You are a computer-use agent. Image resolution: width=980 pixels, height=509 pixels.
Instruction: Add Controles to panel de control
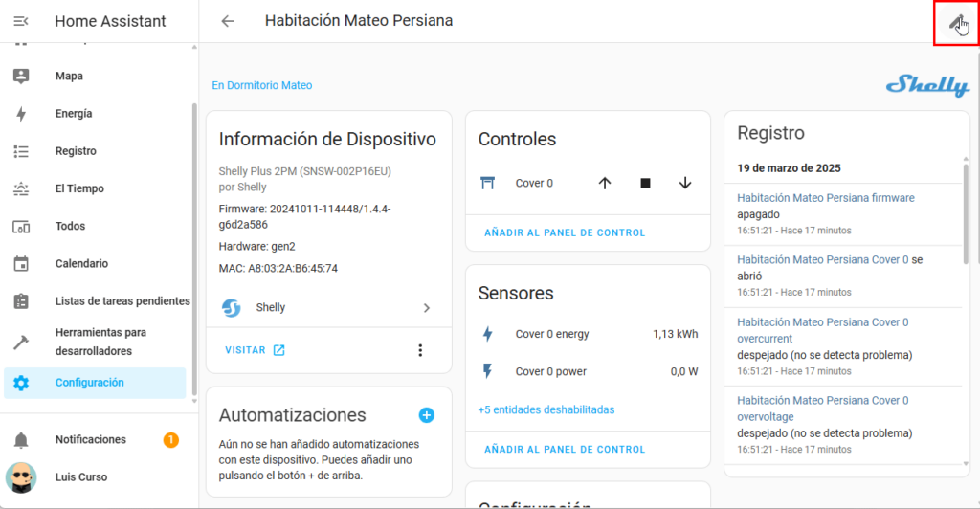[x=565, y=232]
